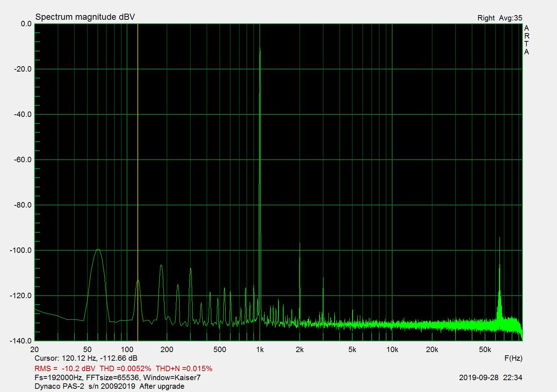Click the 'THD =0.0052%' reading

click(x=125, y=369)
